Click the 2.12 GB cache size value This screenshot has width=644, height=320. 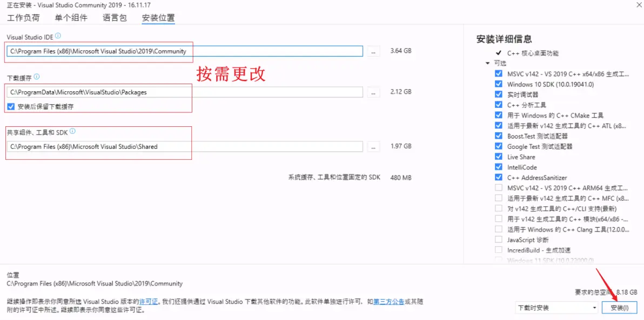[401, 92]
